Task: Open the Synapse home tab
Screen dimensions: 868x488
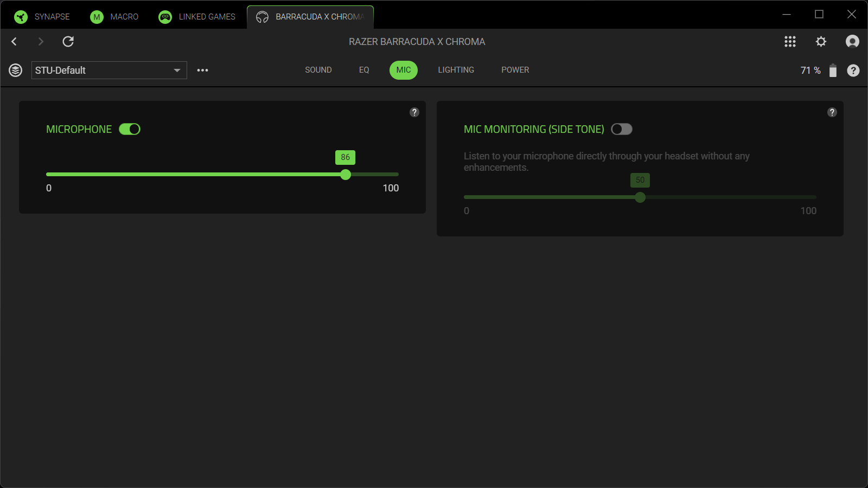Action: pyautogui.click(x=42, y=16)
